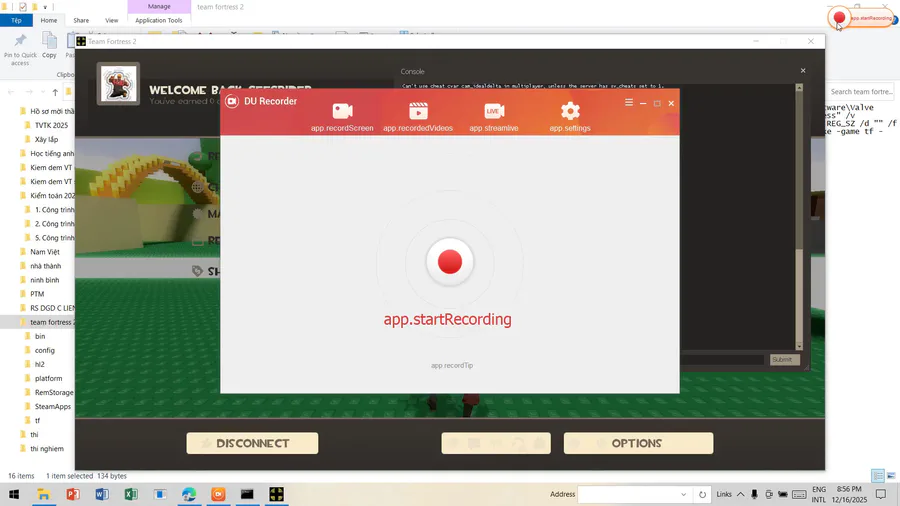
Task: Click the Up arrow in Explorer navigation
Action: tap(55, 92)
